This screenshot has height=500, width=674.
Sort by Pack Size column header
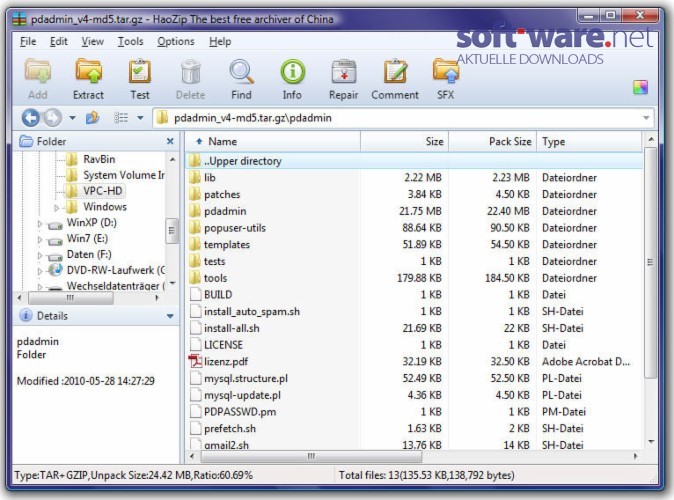pos(493,141)
